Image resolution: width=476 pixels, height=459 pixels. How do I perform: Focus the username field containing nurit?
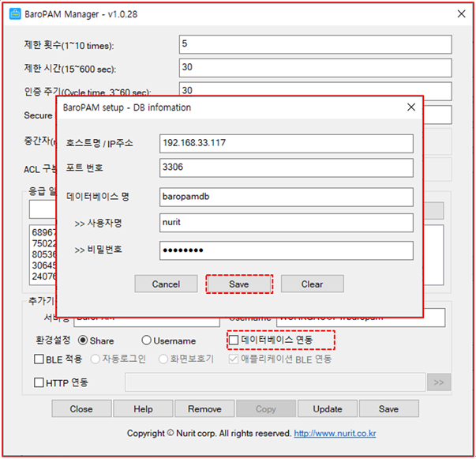287,223
